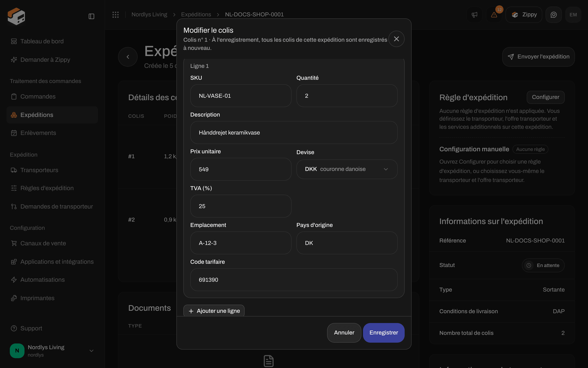Expand the Nordlys Living account switcher

coord(52,351)
